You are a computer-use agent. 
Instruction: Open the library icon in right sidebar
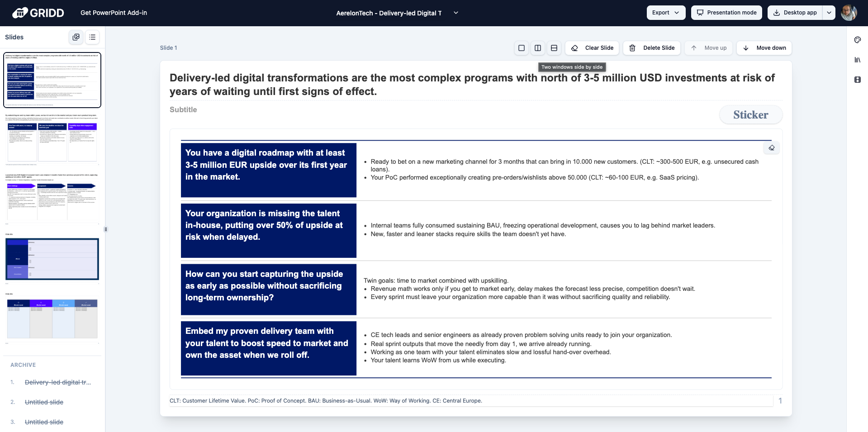[x=858, y=60]
